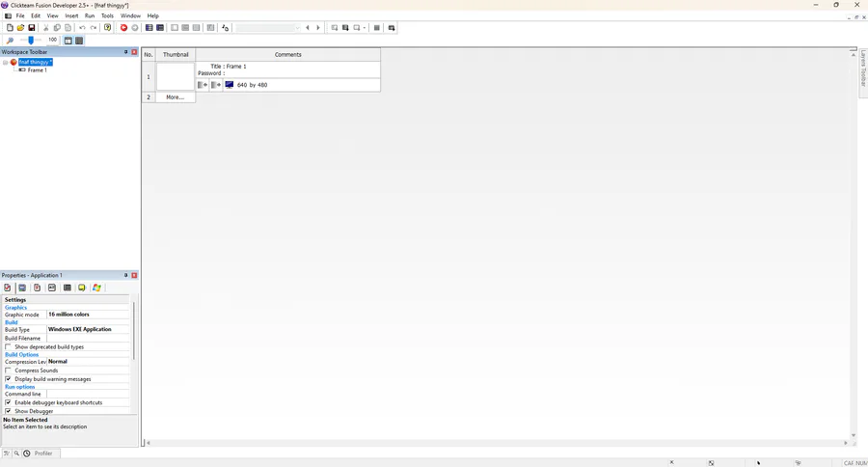
Task: Click the magnifier icon next to Profiler
Action: (16, 453)
